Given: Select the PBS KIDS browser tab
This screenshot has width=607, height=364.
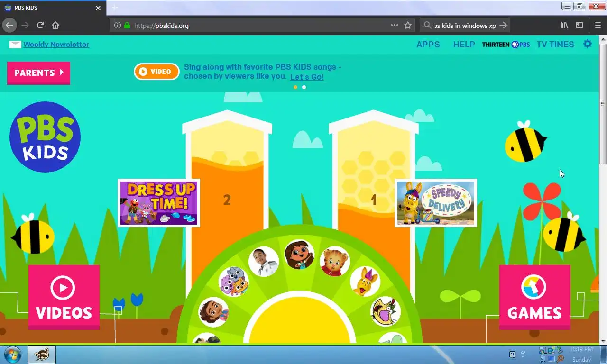Looking at the screenshot, I should click(x=52, y=8).
